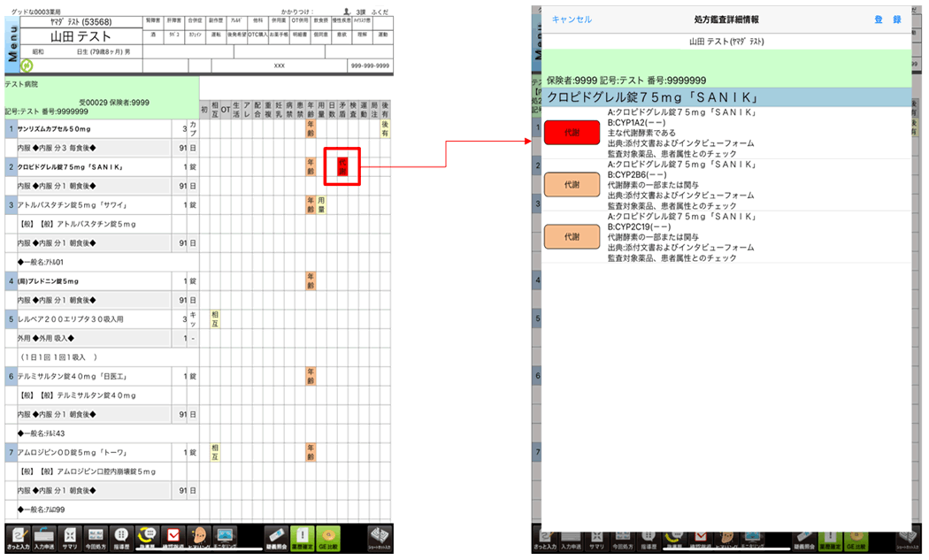Viewport: 929px width, 560px height.
Task: Open the さっと入力 tool in the bottom toolbar
Action: click(x=17, y=539)
